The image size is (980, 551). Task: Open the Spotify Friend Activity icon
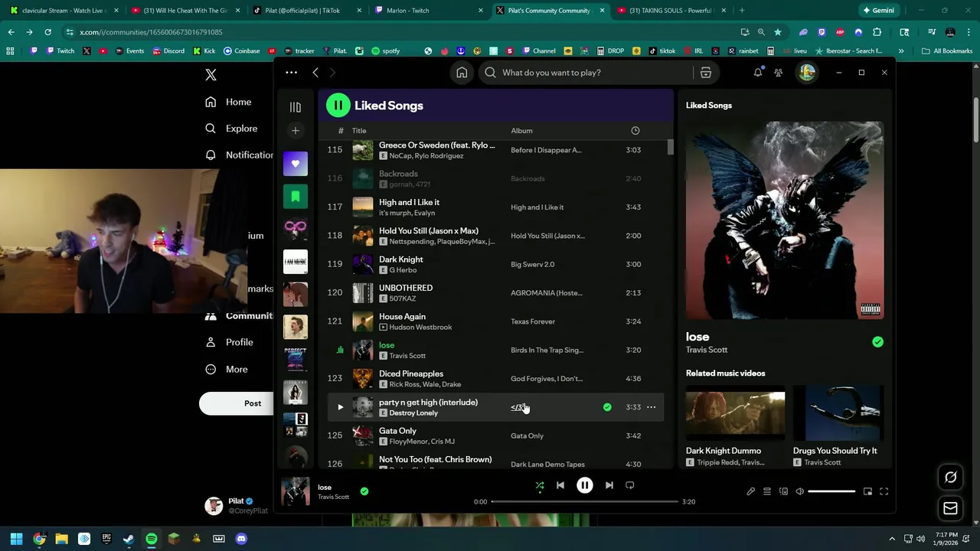(778, 73)
